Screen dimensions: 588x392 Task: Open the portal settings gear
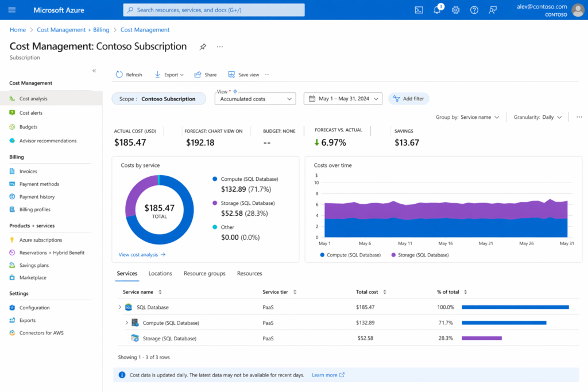tap(455, 10)
